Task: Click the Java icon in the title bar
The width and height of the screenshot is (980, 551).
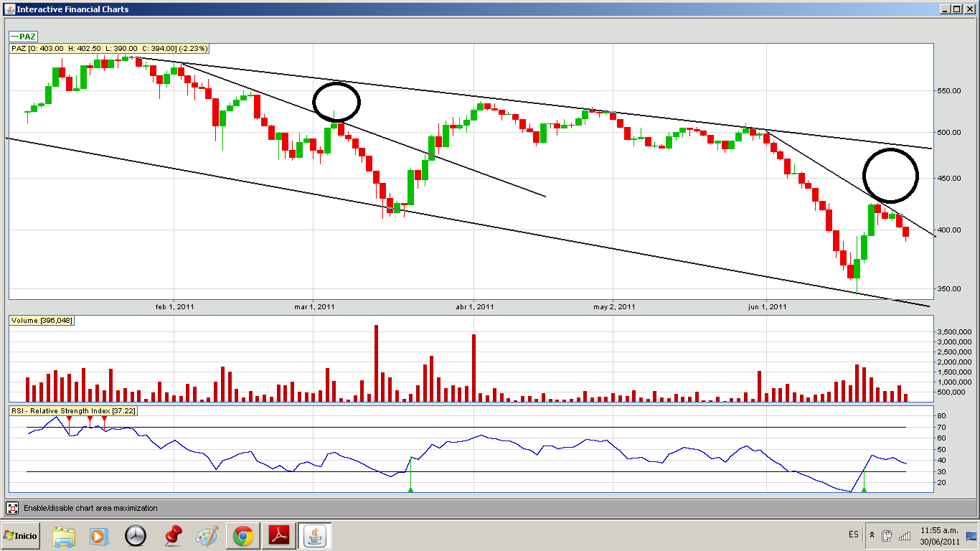Action: [9, 9]
